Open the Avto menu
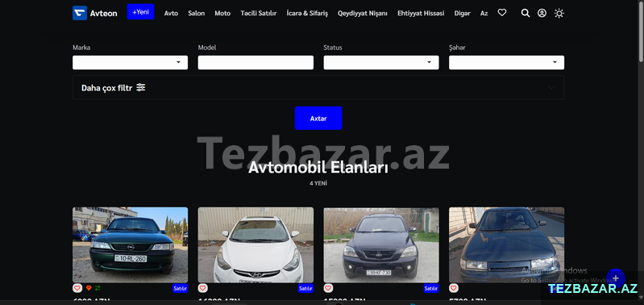This screenshot has width=644, height=305. 171,13
